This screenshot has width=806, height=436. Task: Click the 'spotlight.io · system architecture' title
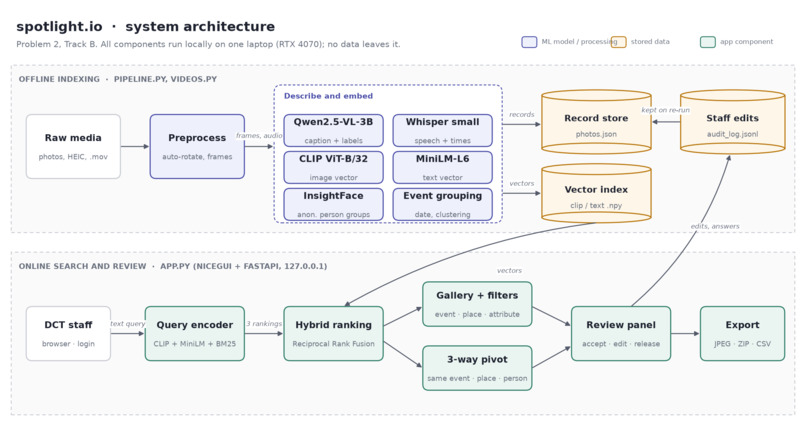click(x=145, y=26)
